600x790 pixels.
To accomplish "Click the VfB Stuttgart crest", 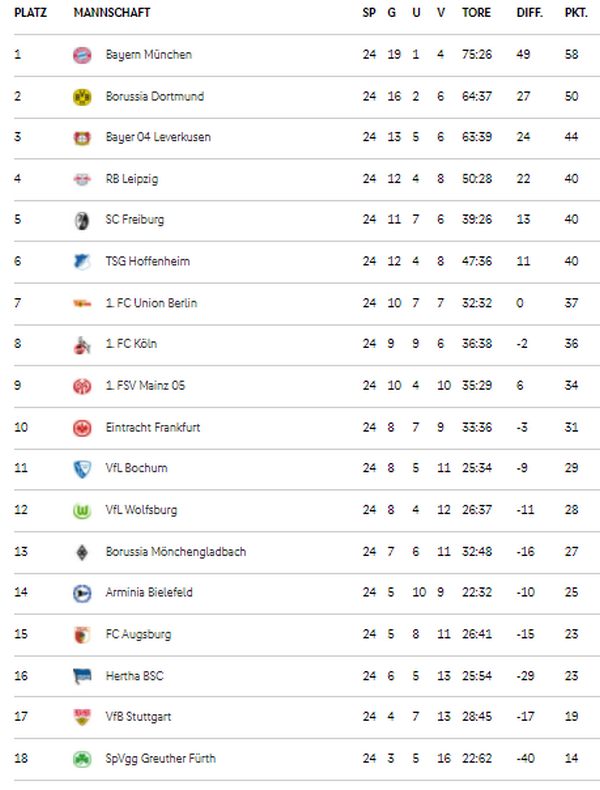I will click(82, 717).
